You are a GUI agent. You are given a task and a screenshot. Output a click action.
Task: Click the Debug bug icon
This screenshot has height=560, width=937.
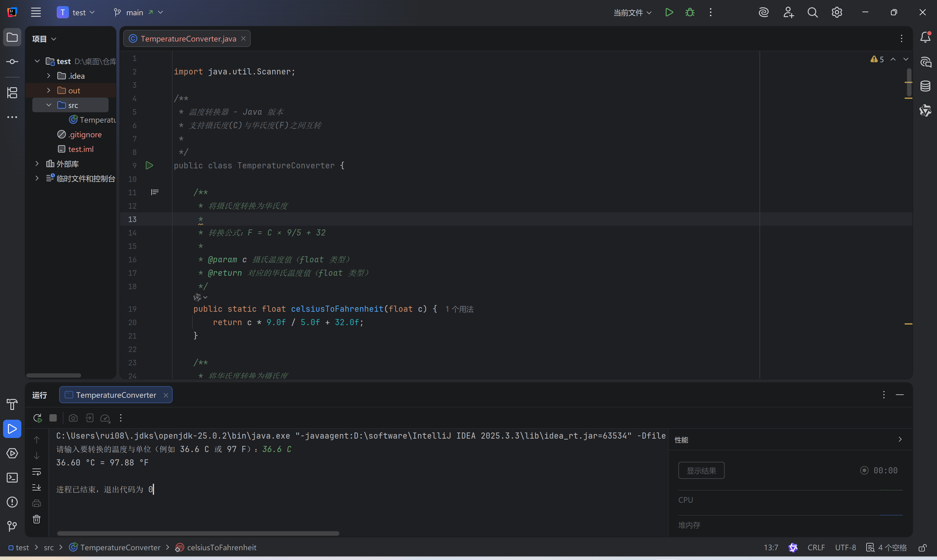[690, 13]
